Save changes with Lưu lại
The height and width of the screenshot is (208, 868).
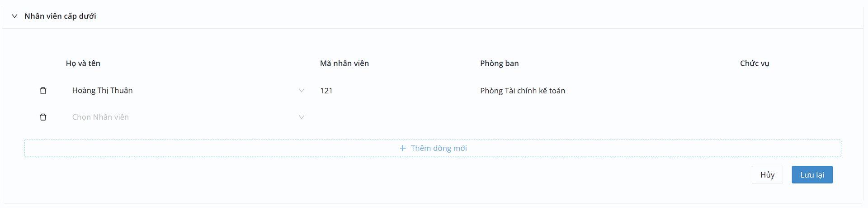point(812,175)
